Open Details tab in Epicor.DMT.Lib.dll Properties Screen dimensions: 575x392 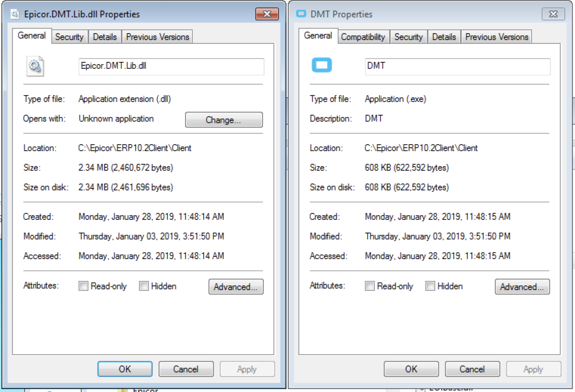tap(105, 37)
